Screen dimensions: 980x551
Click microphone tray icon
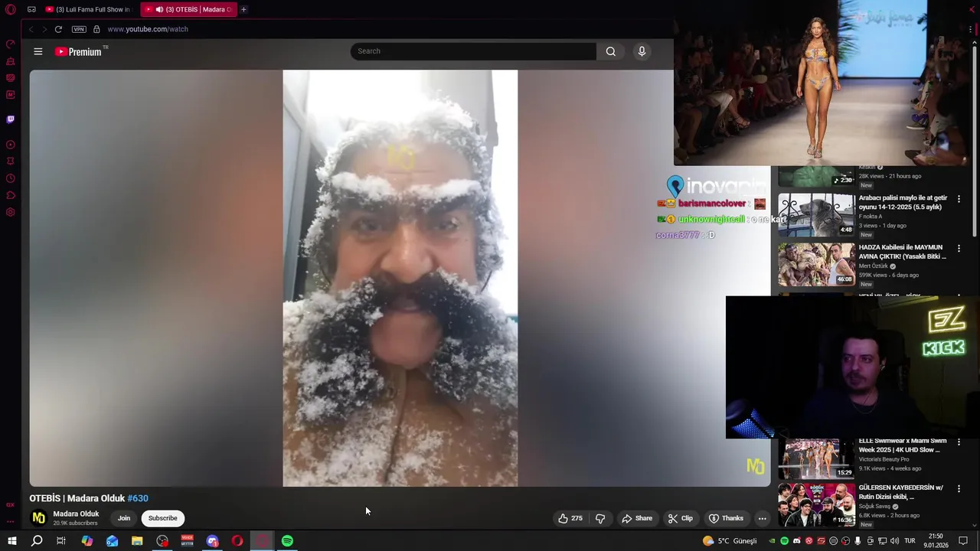(x=857, y=541)
